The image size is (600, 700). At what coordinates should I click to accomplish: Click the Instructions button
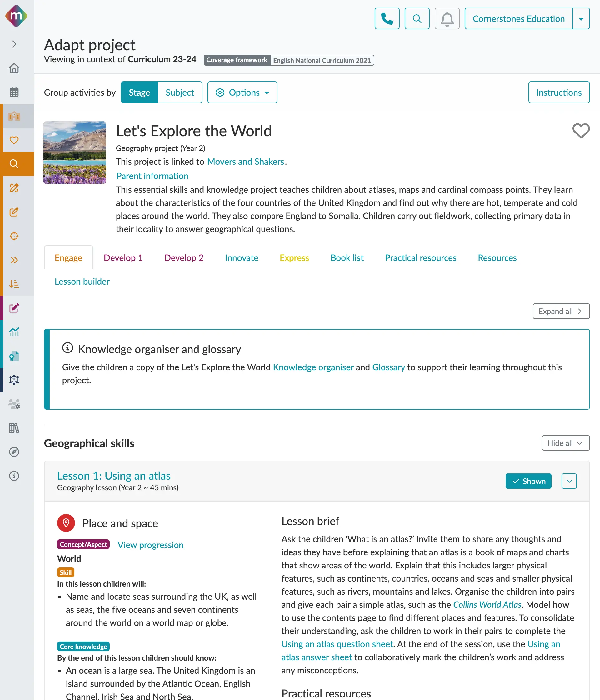coord(559,92)
